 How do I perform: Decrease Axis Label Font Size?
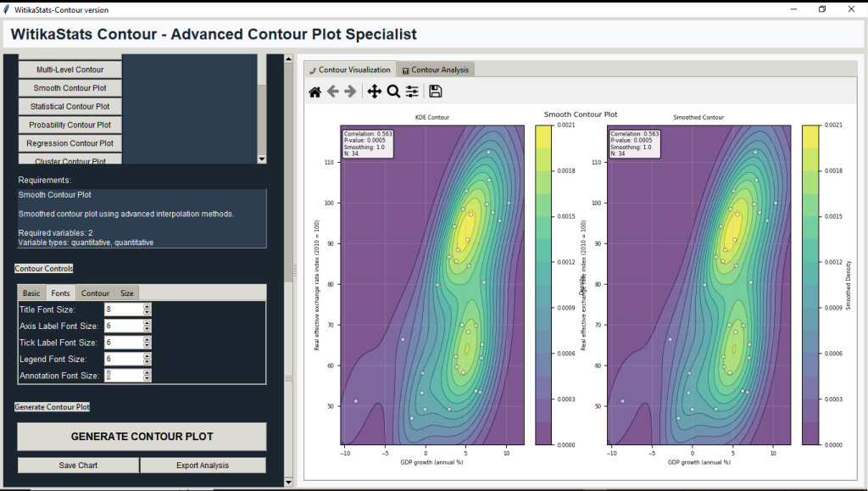[x=147, y=329]
